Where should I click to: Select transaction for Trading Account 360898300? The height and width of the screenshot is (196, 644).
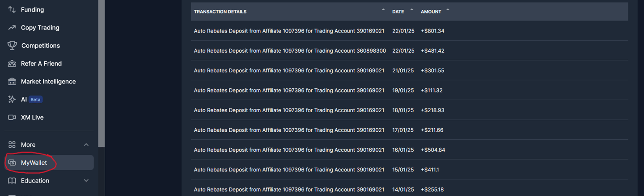pos(290,51)
